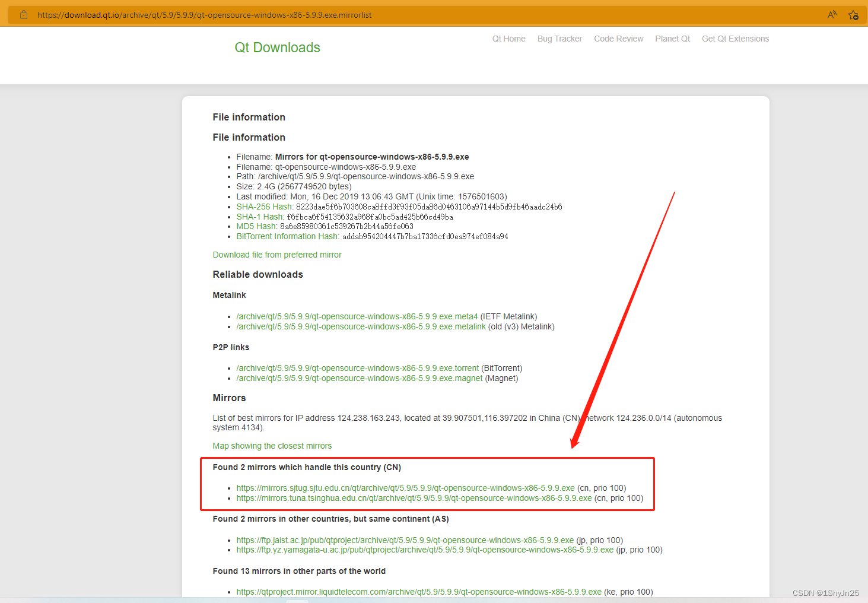Click the Reliable downloads heading
The image size is (868, 603).
(257, 274)
